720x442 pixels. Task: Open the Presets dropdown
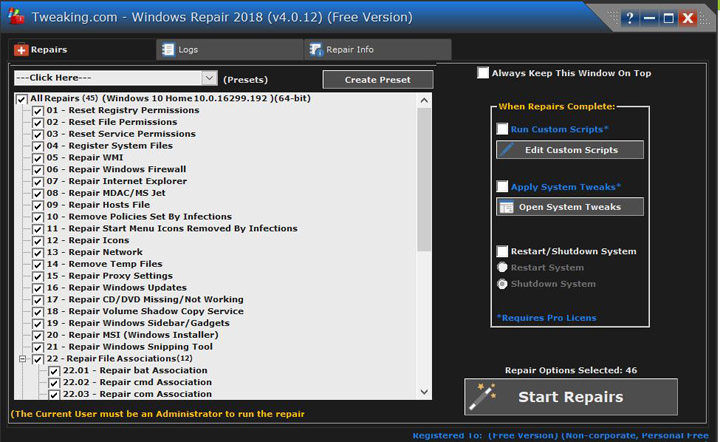[x=209, y=78]
